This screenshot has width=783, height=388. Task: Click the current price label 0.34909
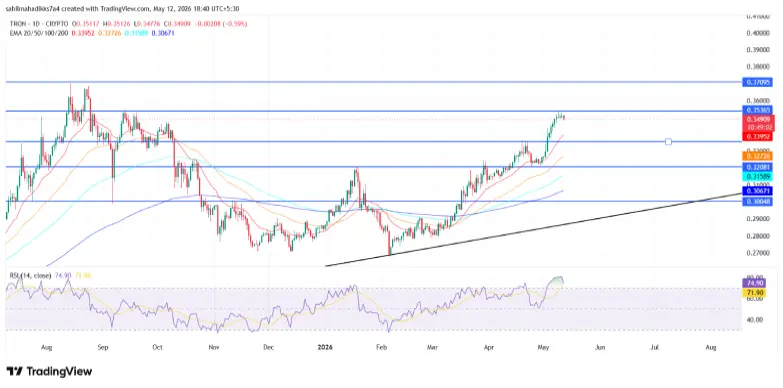[758, 119]
